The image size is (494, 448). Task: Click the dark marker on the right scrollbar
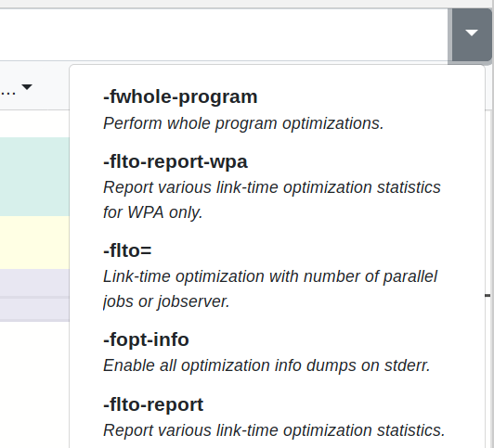[487, 295]
